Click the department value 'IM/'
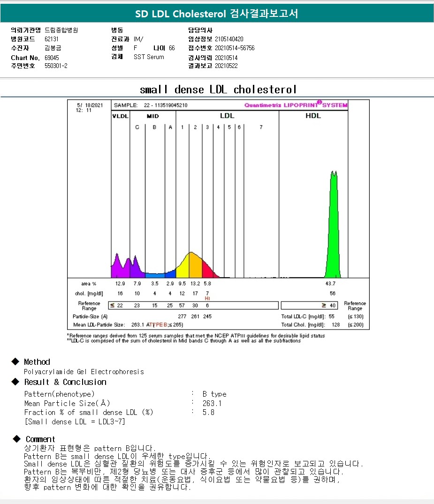 point(138,39)
